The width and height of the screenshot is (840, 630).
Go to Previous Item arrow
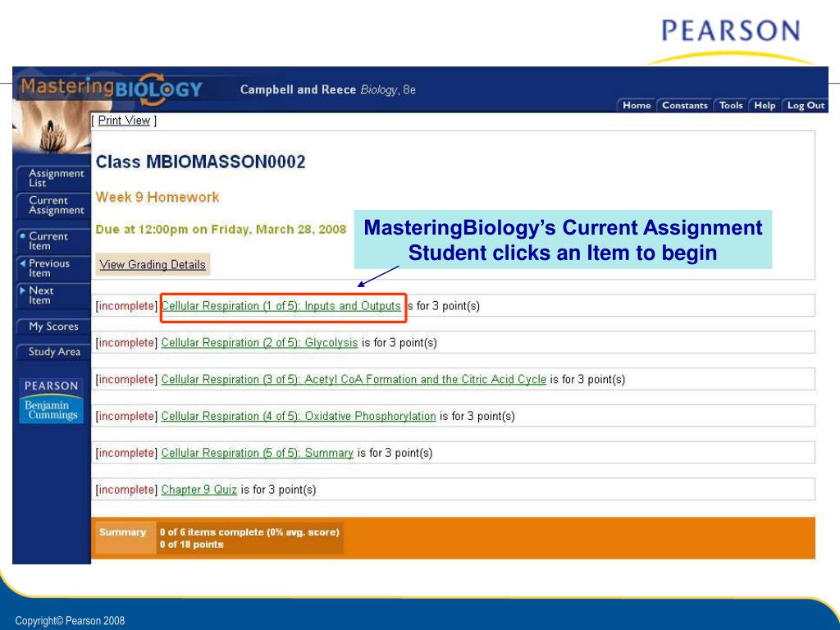coord(52,268)
